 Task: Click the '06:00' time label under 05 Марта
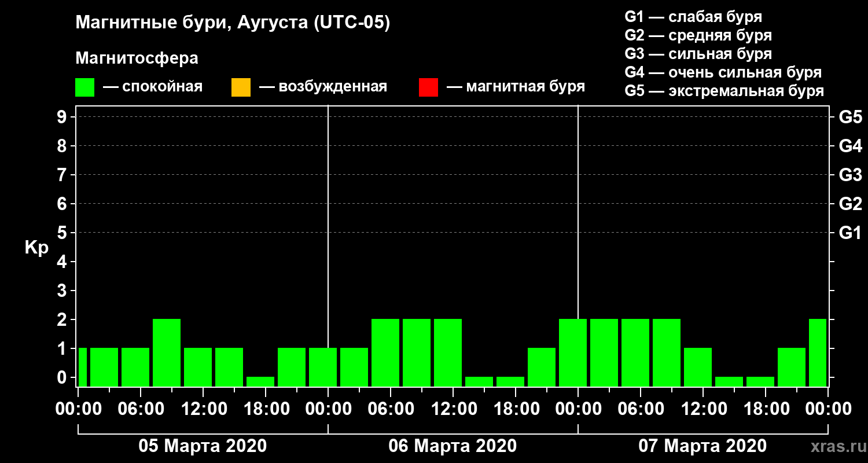point(141,409)
